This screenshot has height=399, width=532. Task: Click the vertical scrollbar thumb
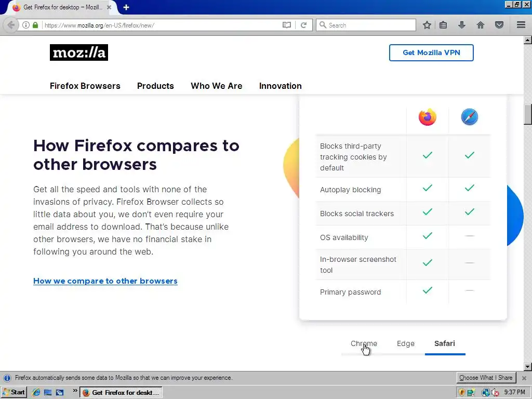[528, 114]
